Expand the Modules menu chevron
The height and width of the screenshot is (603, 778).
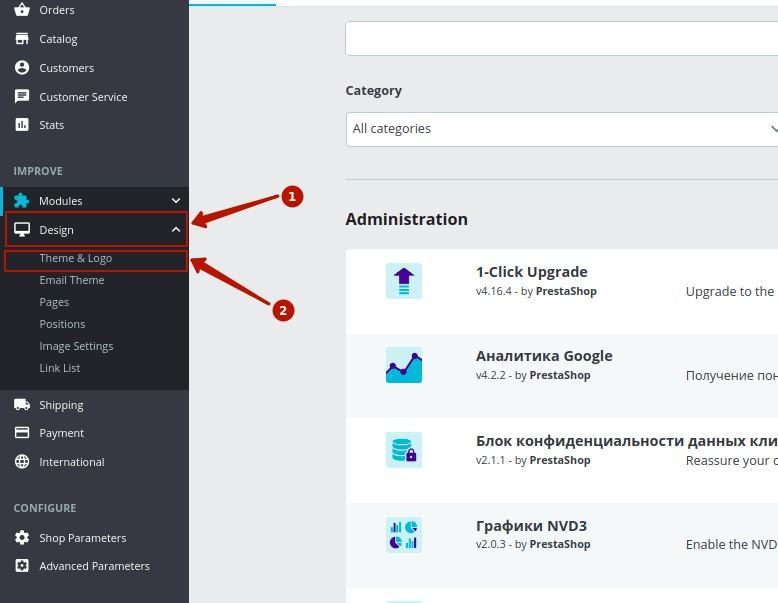[176, 201]
